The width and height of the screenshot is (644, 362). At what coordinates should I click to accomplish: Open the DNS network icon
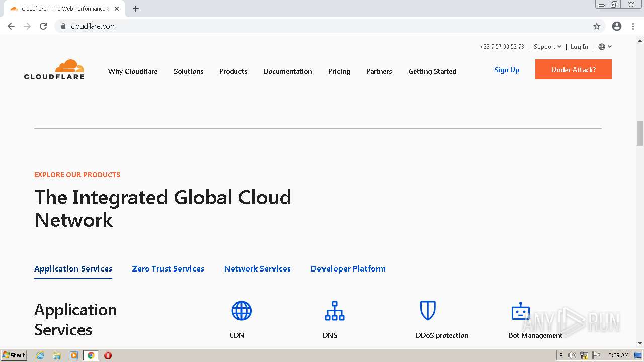335,311
